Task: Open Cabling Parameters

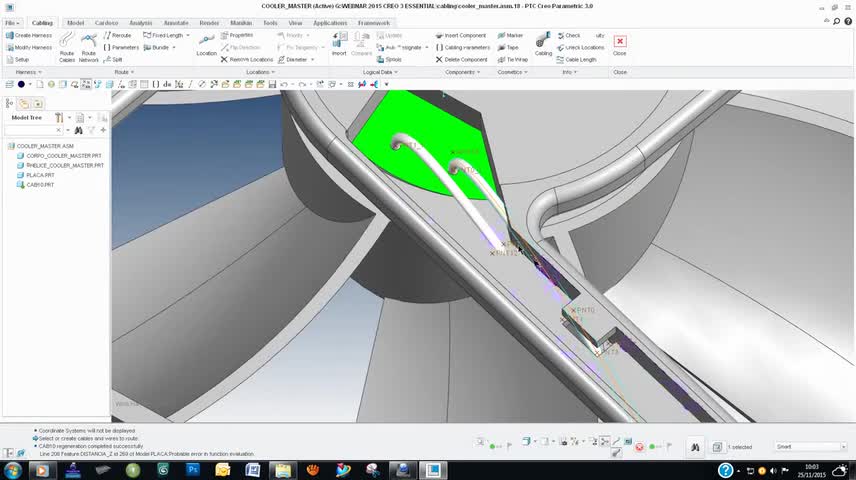Action: pyautogui.click(x=463, y=48)
